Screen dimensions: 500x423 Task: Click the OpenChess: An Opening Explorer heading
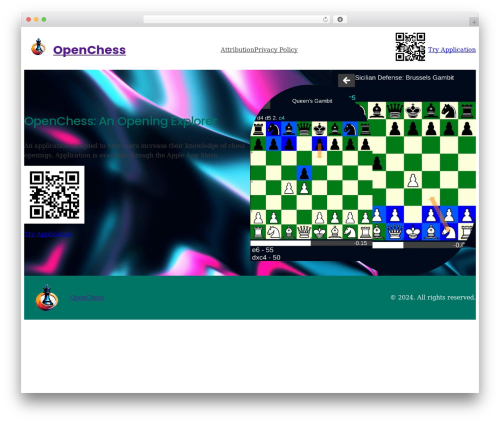coord(120,121)
